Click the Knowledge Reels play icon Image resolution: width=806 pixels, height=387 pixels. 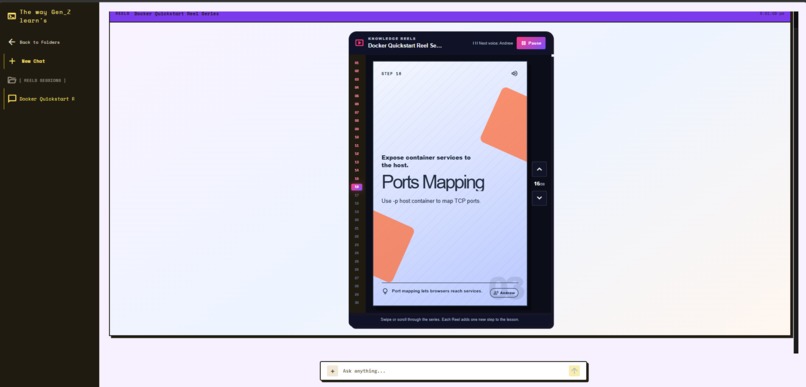tap(359, 43)
